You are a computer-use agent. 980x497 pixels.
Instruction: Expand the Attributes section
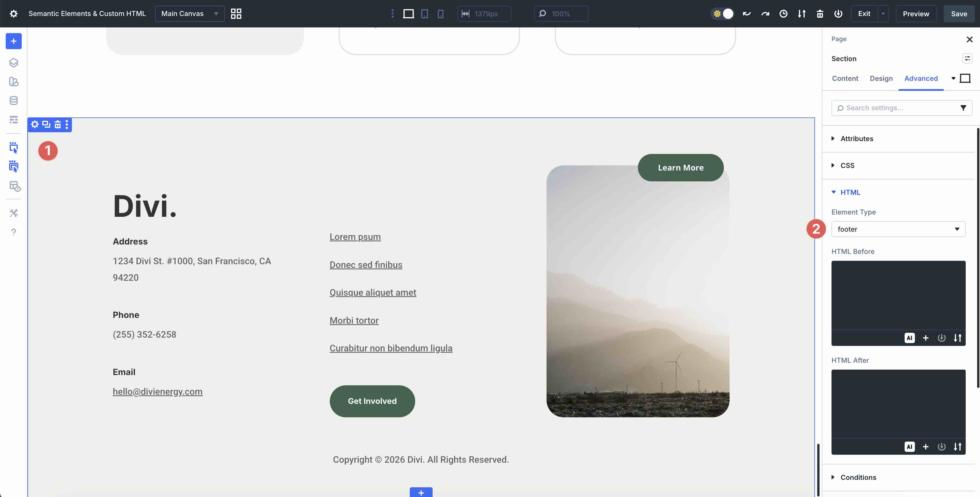(x=857, y=139)
